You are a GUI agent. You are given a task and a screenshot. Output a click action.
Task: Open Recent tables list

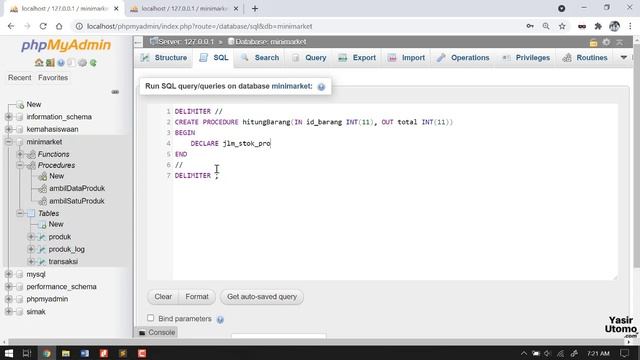click(20, 78)
